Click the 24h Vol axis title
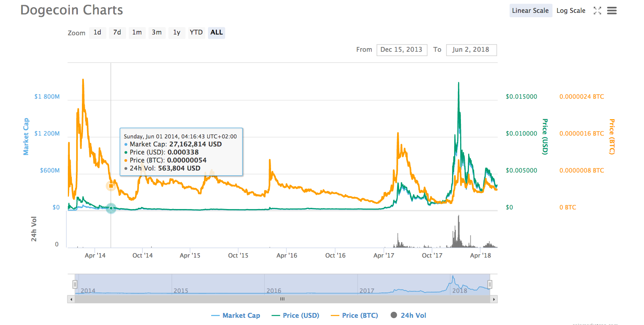 tap(34, 229)
